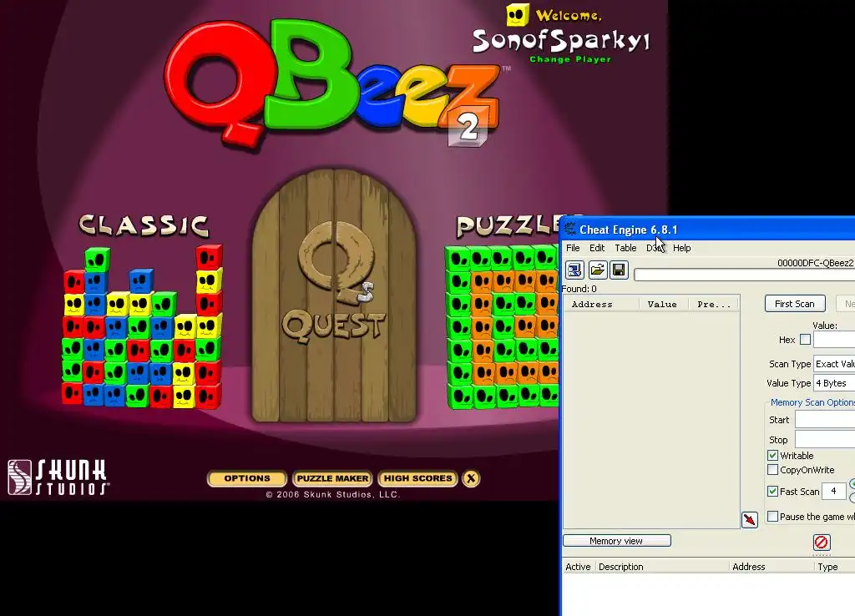Open the Value Type dropdown
Image resolution: width=855 pixels, height=616 pixels.
[x=834, y=383]
